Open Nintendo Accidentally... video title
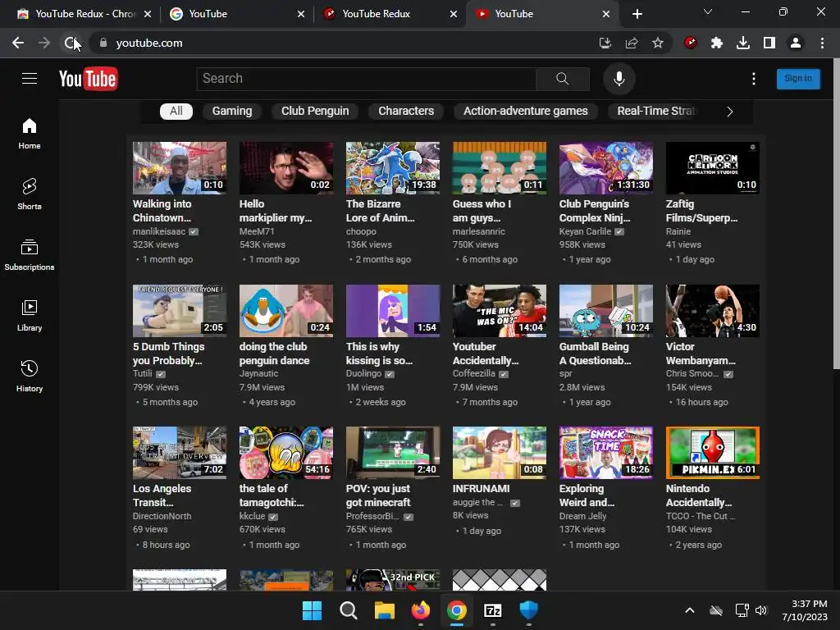Screen dimensions: 840x630 (699, 495)
